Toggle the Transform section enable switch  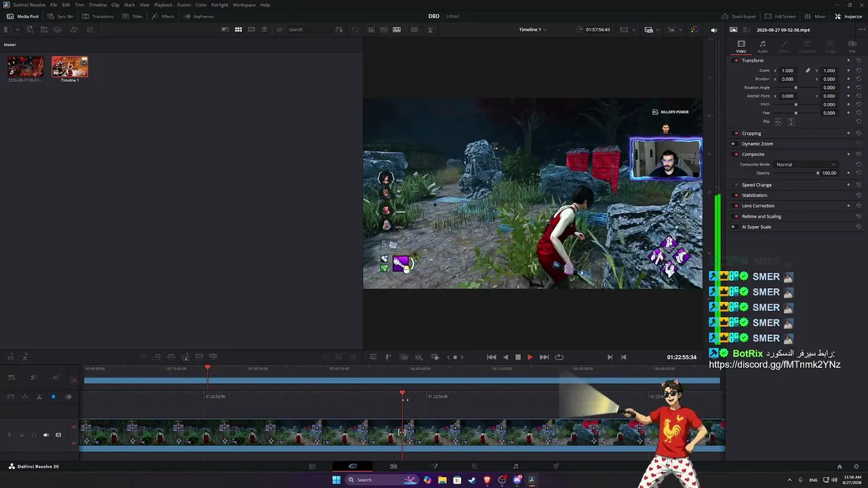click(736, 60)
